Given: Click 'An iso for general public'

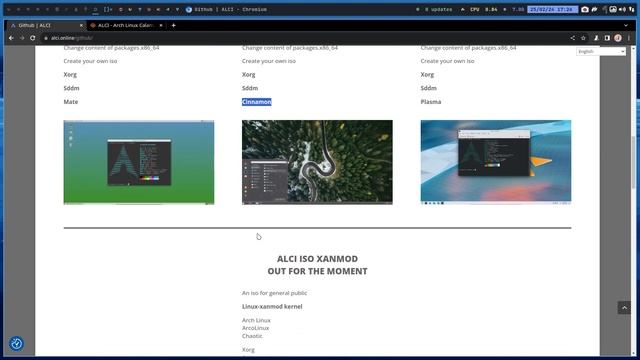Looking at the screenshot, I should coord(274,293).
